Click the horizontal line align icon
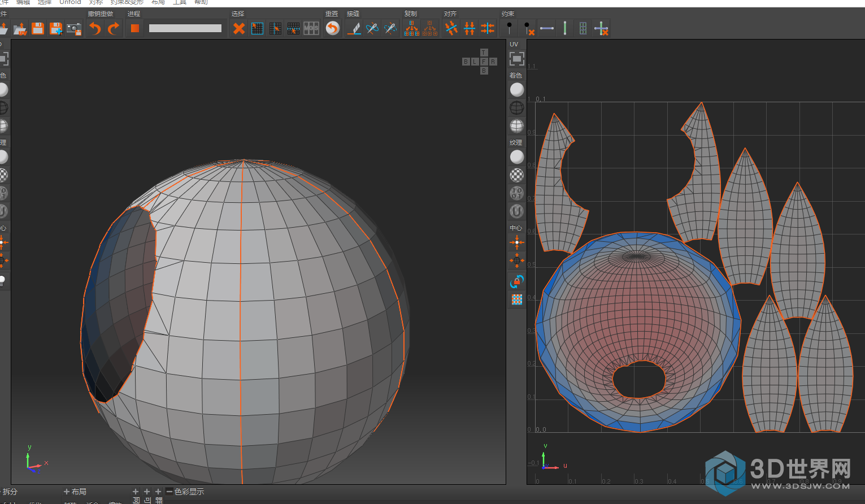The height and width of the screenshot is (504, 865). click(470, 28)
